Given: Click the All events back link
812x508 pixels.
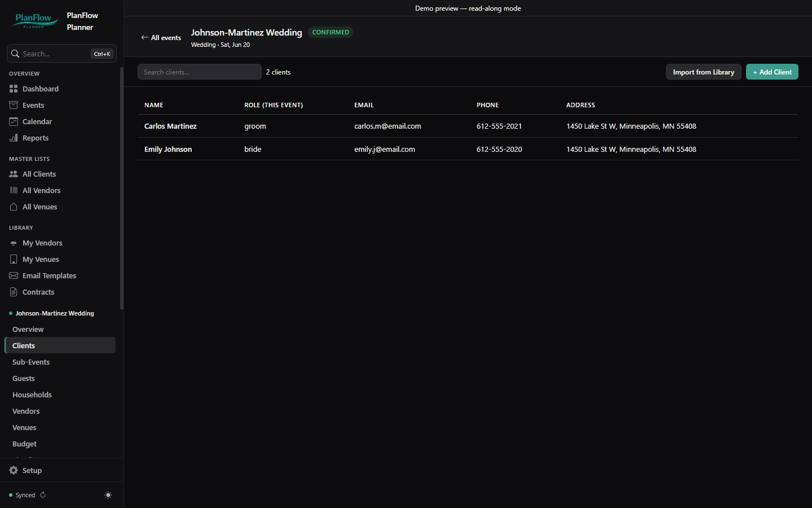Looking at the screenshot, I should click(161, 37).
